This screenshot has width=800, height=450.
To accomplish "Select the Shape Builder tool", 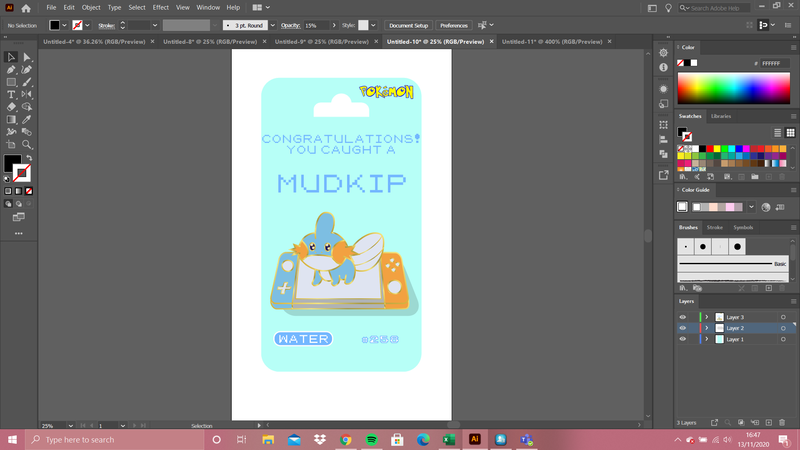I will tap(27, 107).
